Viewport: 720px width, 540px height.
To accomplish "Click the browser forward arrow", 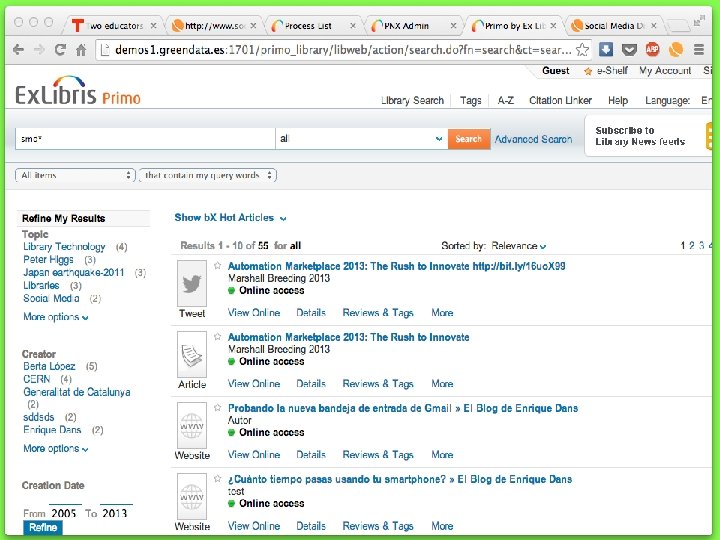I will point(39,49).
